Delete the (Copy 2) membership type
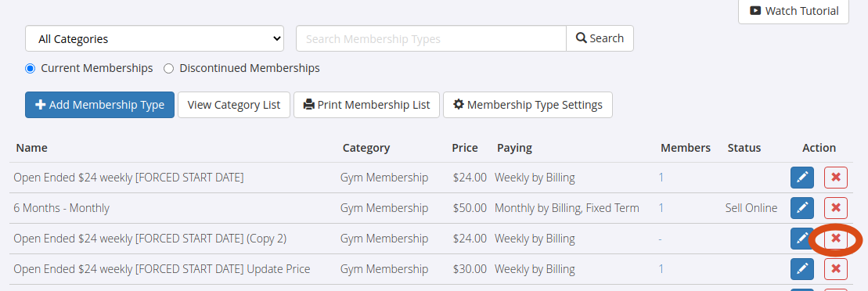868x291 pixels. click(x=836, y=239)
